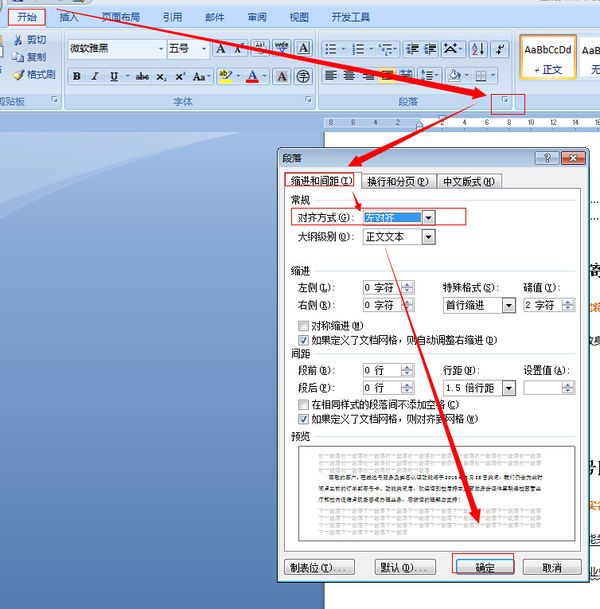Click the 段前 spacing 0 行 field
This screenshot has height=609, width=600.
click(388, 370)
